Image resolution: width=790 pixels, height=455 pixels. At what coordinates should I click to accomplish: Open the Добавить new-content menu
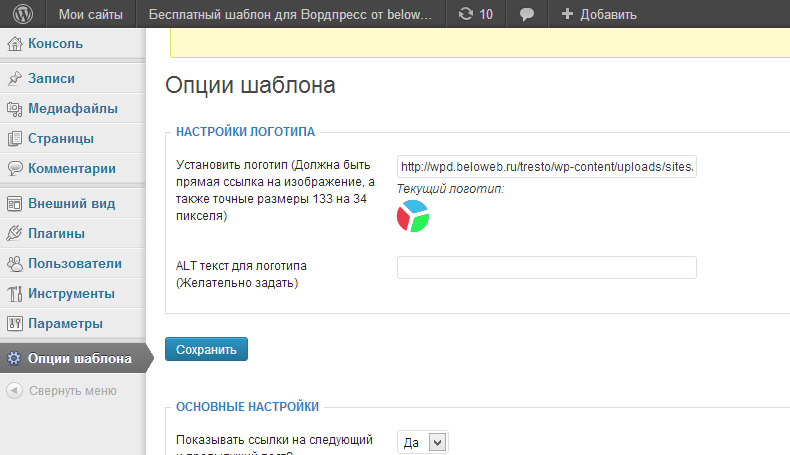pos(598,14)
